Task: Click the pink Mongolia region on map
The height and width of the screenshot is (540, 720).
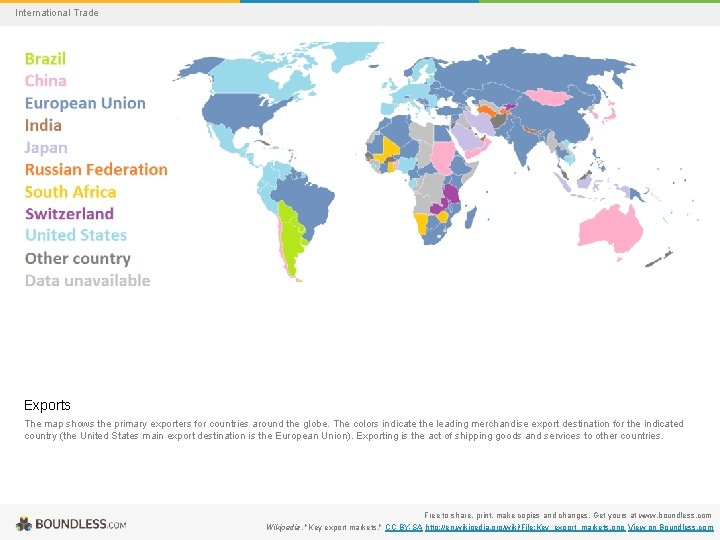Action: coord(548,96)
